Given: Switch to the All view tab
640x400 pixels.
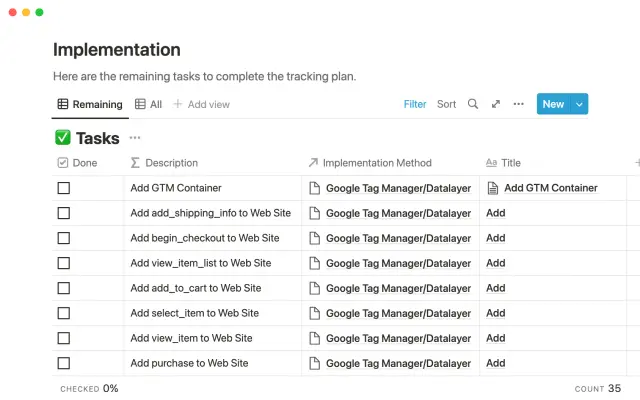Looking at the screenshot, I should (149, 104).
